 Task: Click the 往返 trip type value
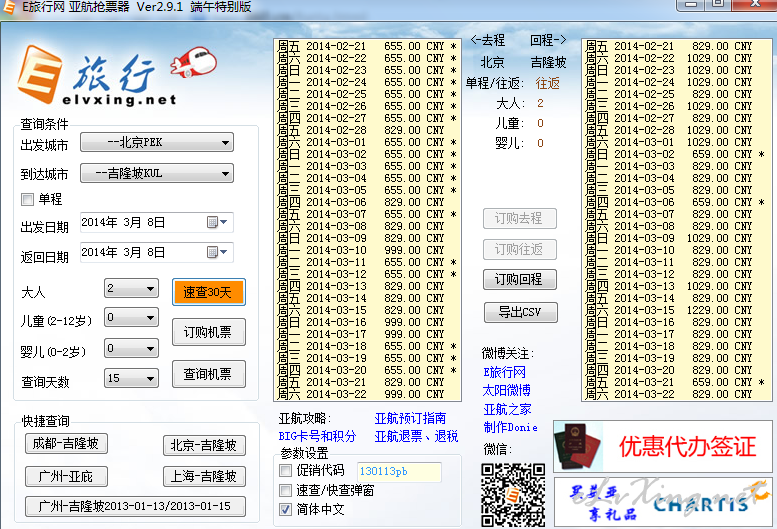point(548,83)
